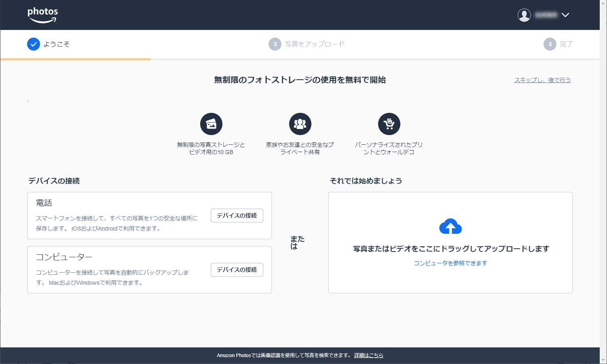The height and width of the screenshot is (364, 607).
Task: Click the scrollbar down arrow
Action: pyautogui.click(x=603, y=360)
